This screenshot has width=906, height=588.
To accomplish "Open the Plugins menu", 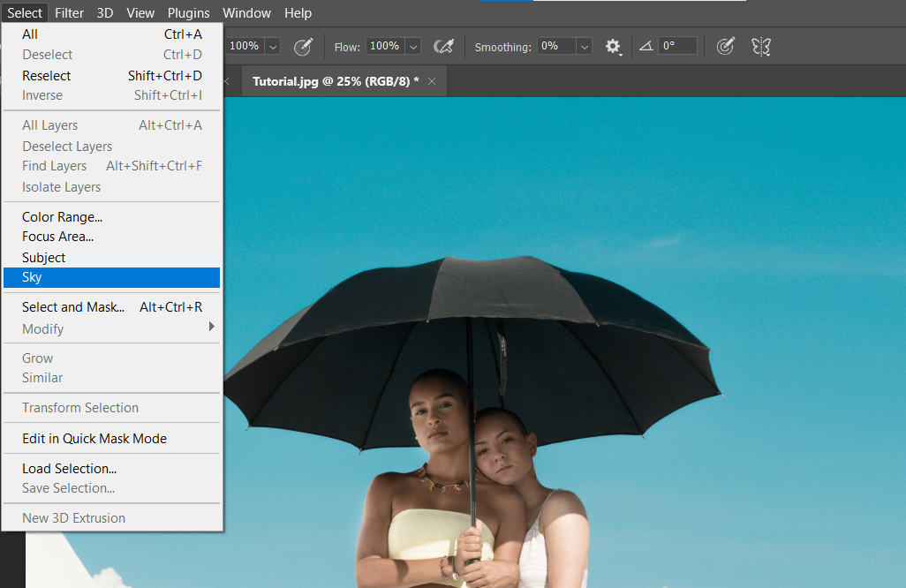I will pos(188,12).
